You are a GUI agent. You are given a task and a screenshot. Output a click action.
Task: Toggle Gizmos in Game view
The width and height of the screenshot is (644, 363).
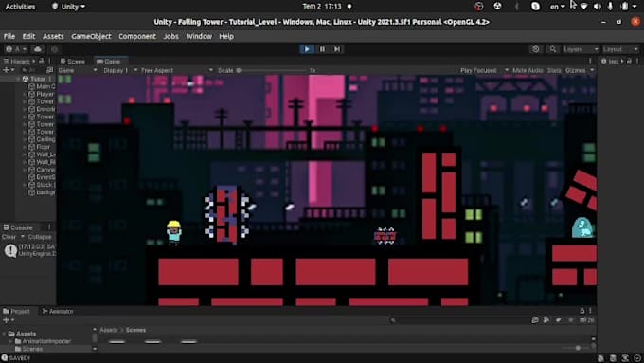(x=576, y=71)
